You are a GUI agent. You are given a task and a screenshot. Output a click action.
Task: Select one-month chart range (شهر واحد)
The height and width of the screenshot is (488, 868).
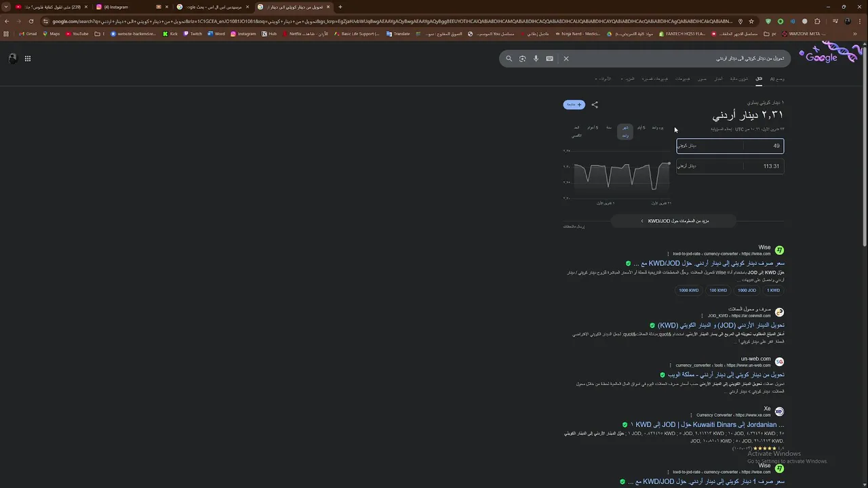(625, 131)
